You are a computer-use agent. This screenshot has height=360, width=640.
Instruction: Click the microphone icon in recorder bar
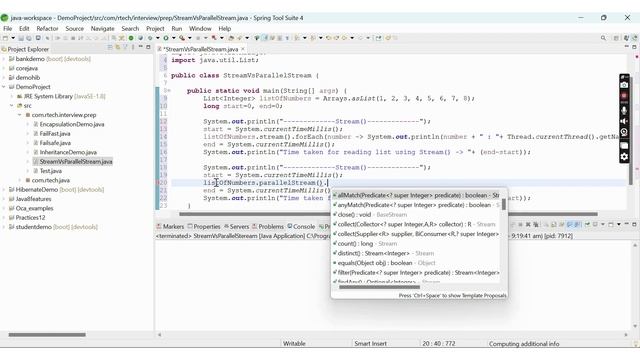(x=624, y=110)
